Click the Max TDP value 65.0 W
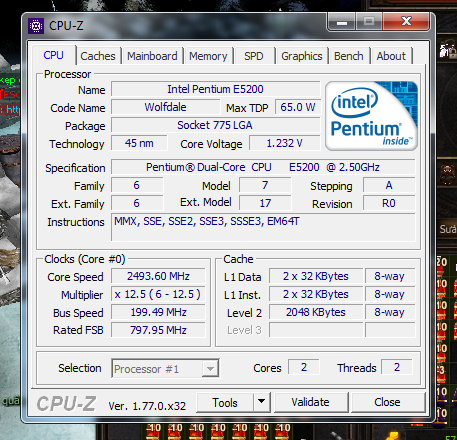Screen dimensions: 457x440 298,107
